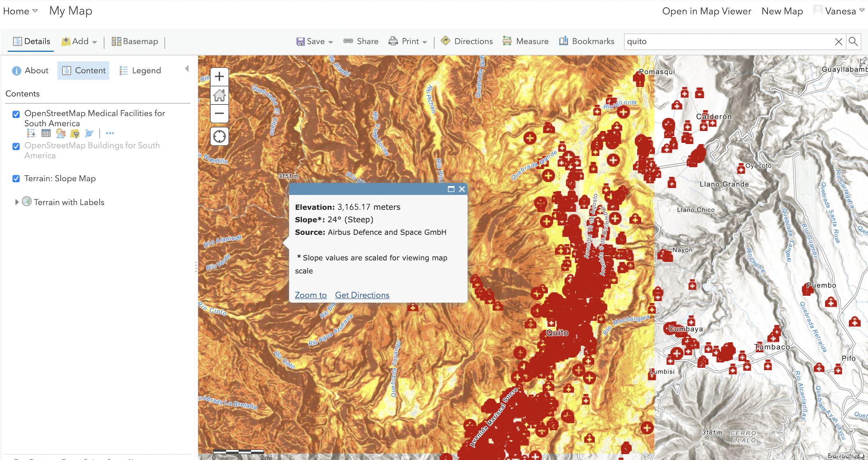868x460 pixels.
Task: Click the Llano Grande label on map
Action: point(724,184)
